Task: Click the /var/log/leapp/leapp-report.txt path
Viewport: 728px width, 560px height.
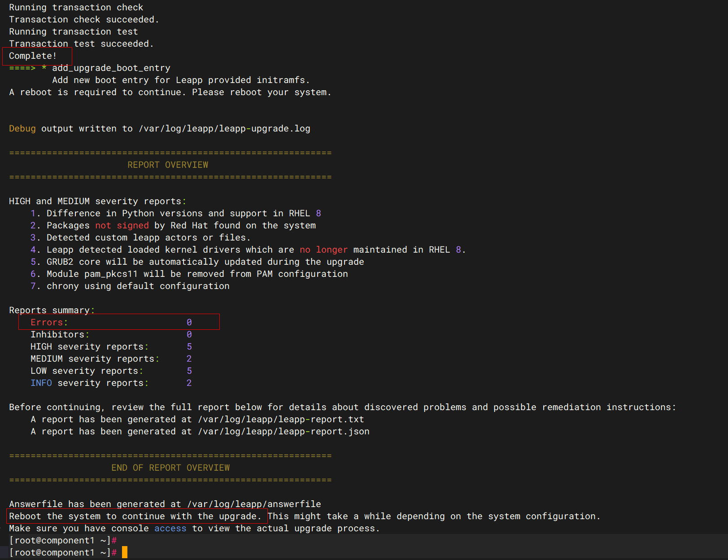Action: [281, 420]
